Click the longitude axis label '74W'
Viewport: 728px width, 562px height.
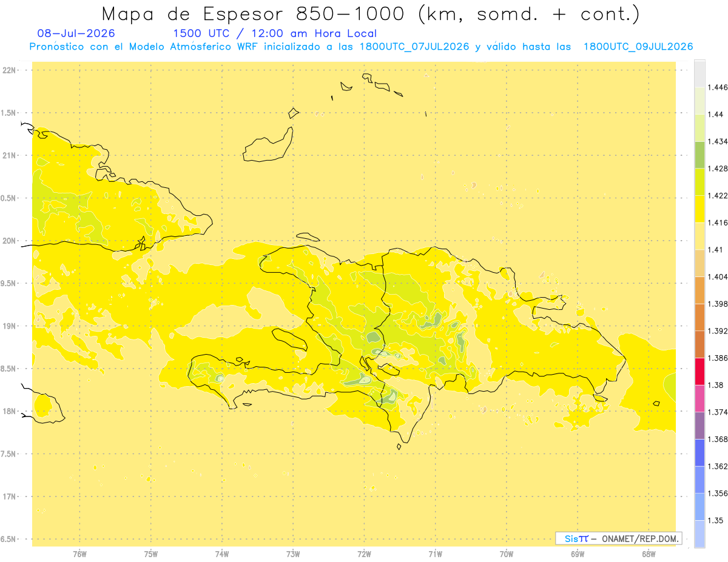(222, 554)
